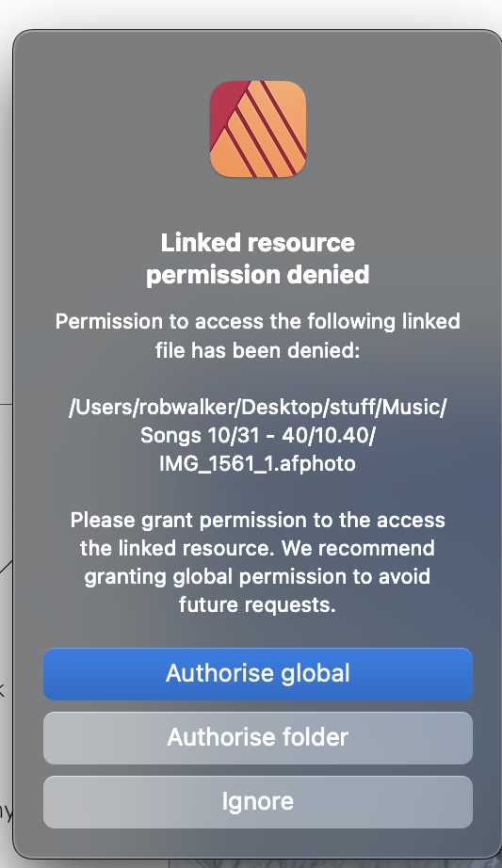502x868 pixels.
Task: Click the empty dialog area above the app icon
Action: (258, 56)
